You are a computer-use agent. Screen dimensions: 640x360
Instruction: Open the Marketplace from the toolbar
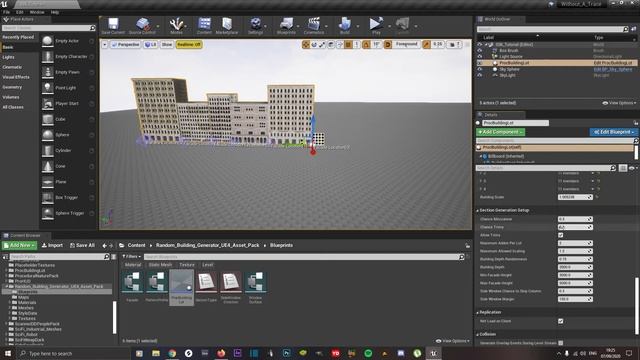[x=227, y=26]
